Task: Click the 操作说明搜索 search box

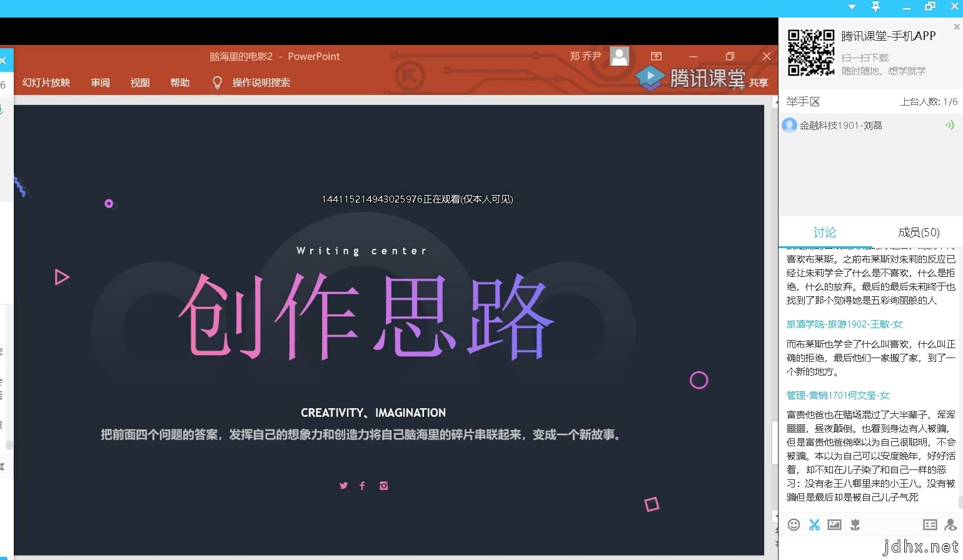Action: (261, 82)
